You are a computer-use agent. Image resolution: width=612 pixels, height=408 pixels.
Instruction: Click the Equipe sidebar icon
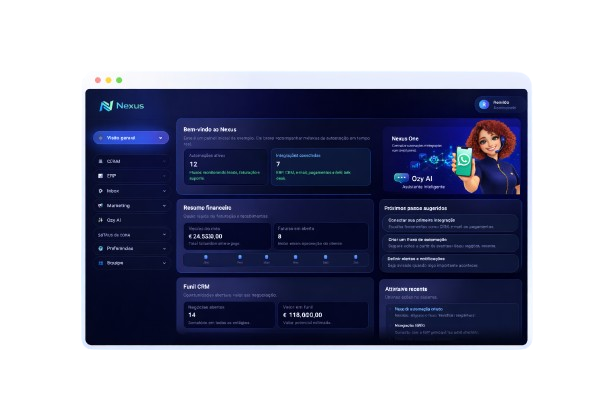click(100, 263)
